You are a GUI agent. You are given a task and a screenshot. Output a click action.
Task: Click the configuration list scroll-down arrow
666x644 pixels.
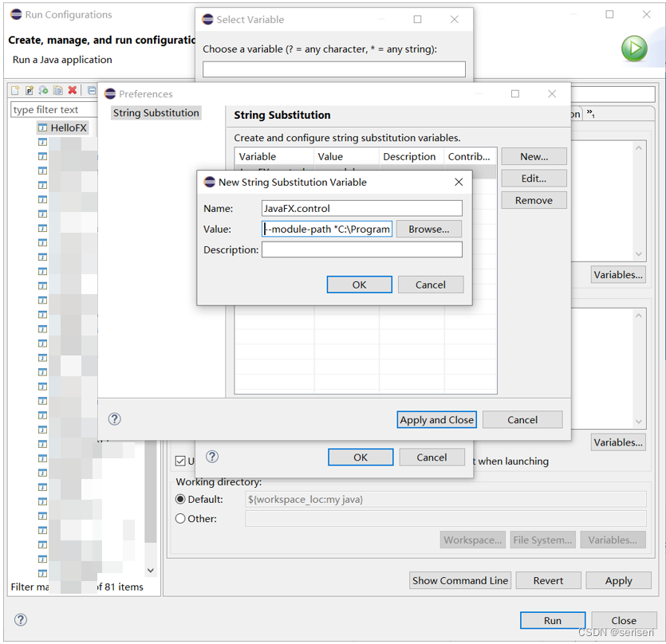(x=151, y=570)
